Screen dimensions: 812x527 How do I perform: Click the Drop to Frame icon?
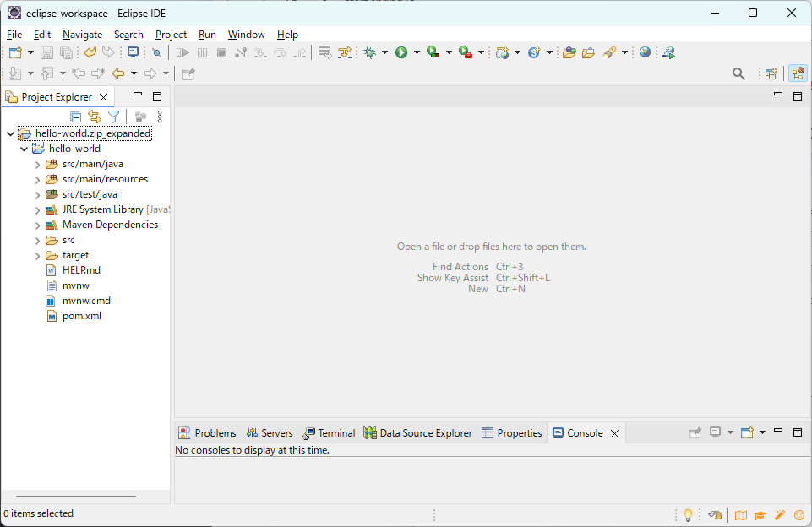pos(325,52)
